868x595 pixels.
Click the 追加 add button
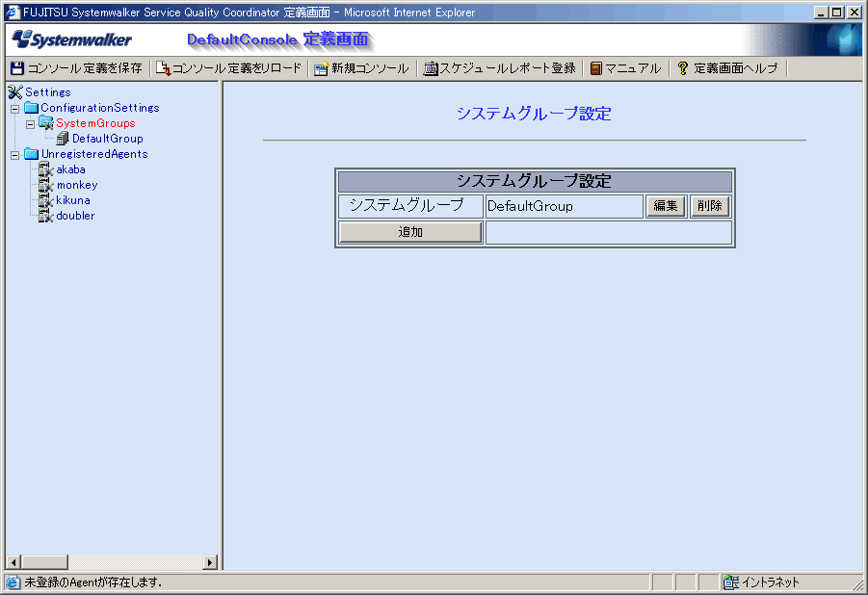pos(410,232)
